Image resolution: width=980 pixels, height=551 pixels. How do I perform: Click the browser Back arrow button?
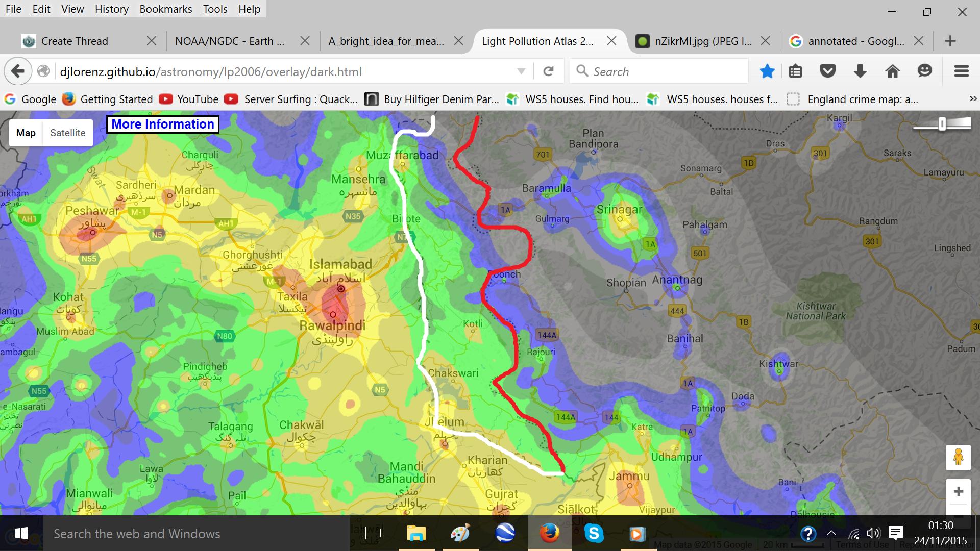18,71
